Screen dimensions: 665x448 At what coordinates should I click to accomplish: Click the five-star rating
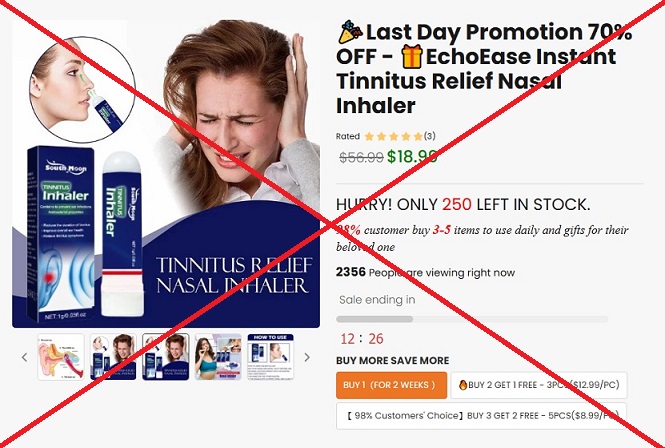point(394,137)
